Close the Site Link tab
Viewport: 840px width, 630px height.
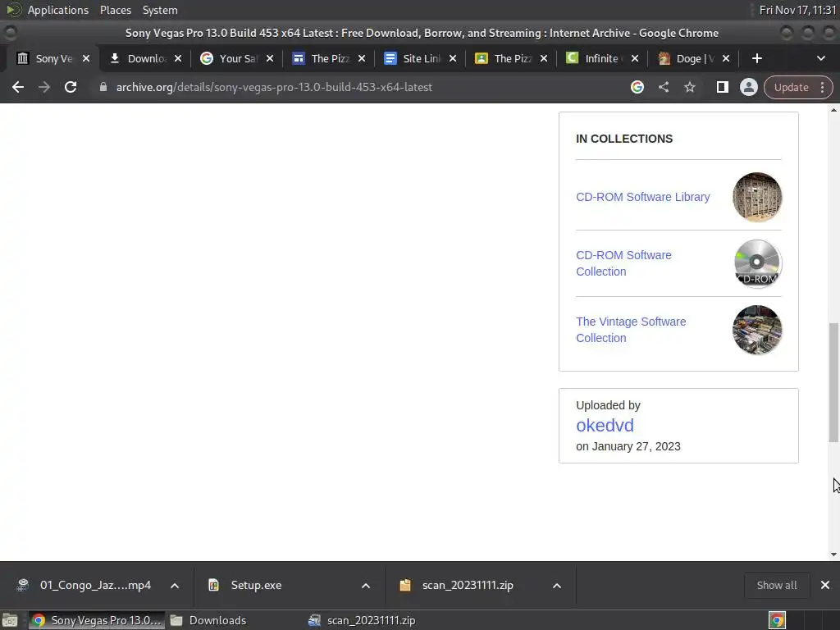click(x=453, y=58)
